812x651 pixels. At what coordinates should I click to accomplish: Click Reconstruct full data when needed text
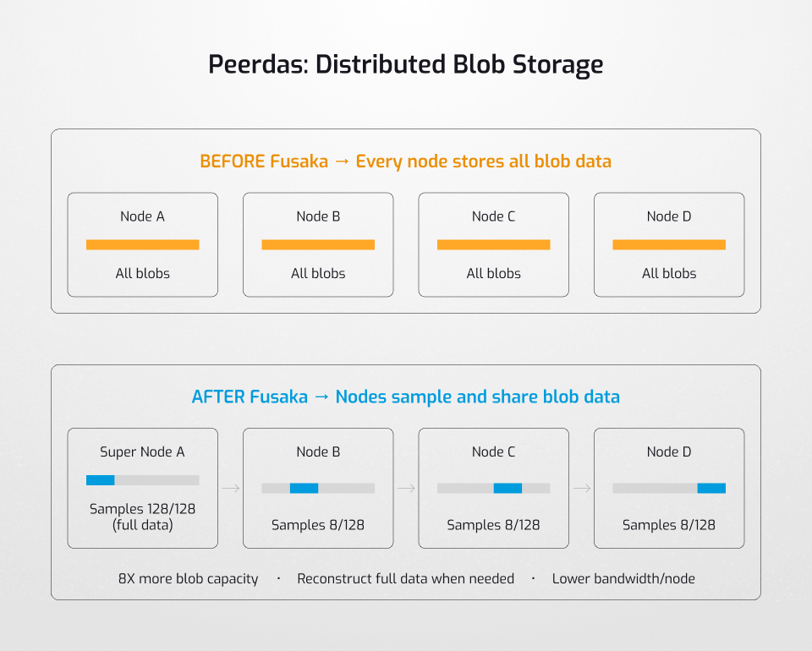406,579
